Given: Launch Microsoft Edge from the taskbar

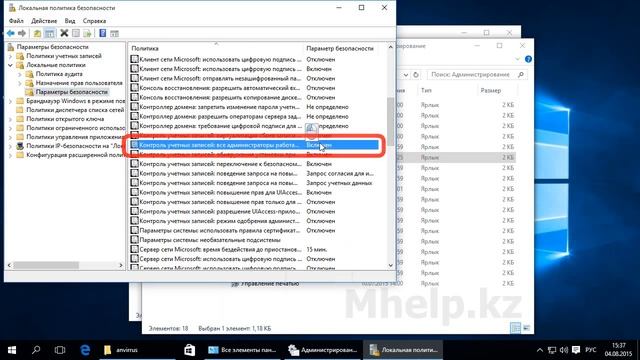Looking at the screenshot, I should (x=85, y=350).
